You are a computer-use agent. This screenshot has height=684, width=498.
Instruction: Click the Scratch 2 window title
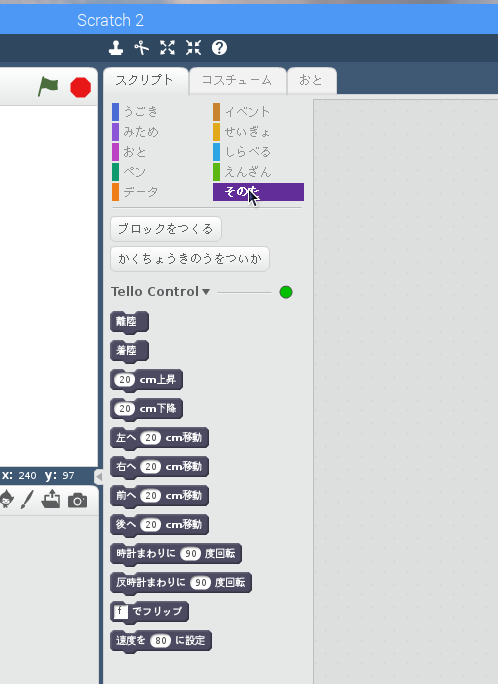pyautogui.click(x=110, y=20)
